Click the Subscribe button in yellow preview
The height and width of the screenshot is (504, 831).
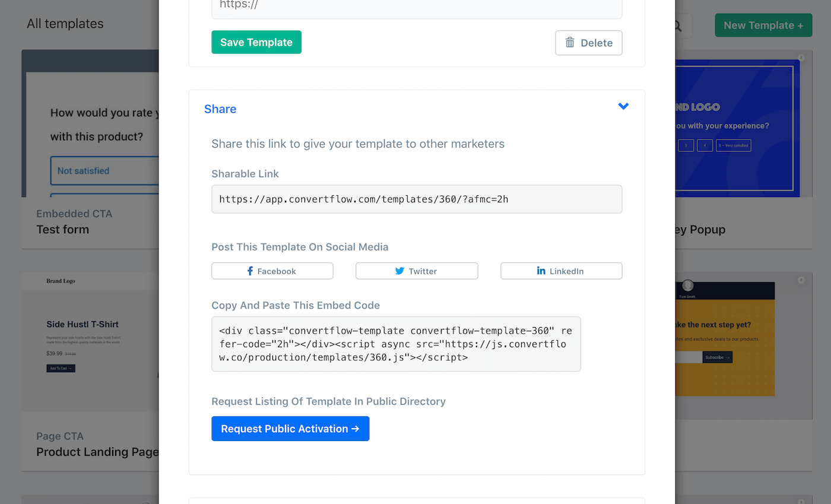pyautogui.click(x=717, y=357)
